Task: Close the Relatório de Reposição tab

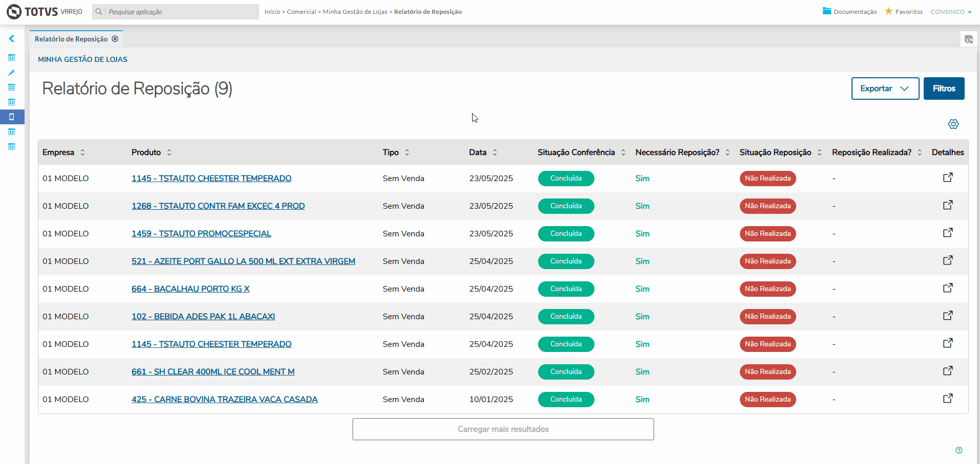Action: (x=115, y=39)
